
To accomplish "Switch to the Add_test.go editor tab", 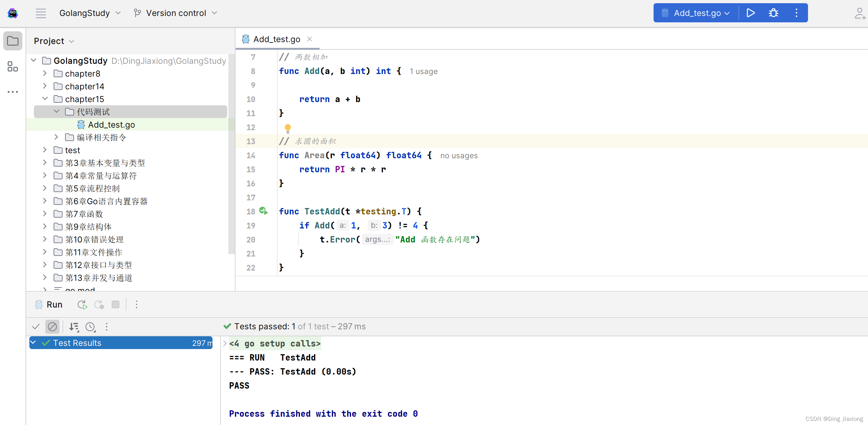I will [x=276, y=40].
